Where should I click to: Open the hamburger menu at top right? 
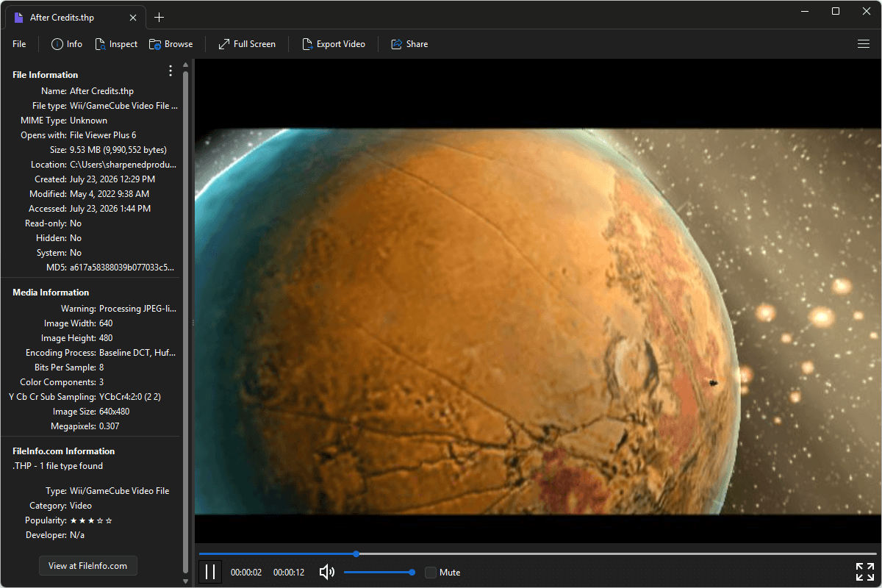coord(864,44)
